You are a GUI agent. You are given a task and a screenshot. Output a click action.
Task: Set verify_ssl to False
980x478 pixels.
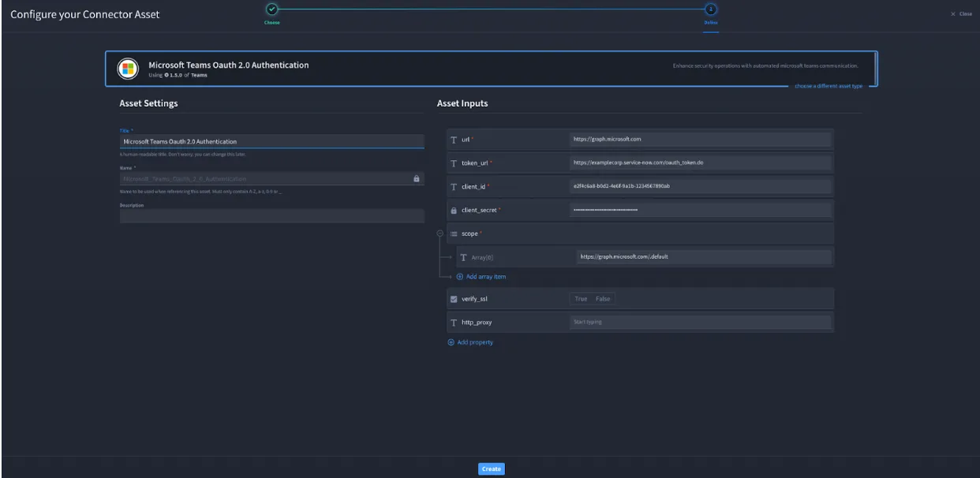(603, 299)
